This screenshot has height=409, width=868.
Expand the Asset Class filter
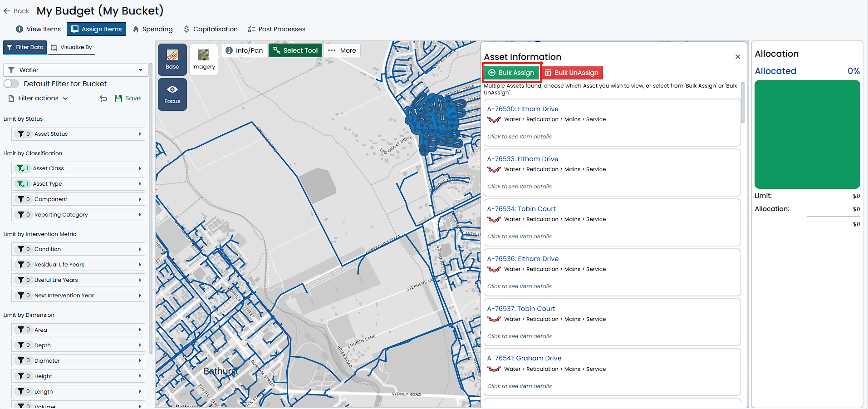click(x=78, y=168)
